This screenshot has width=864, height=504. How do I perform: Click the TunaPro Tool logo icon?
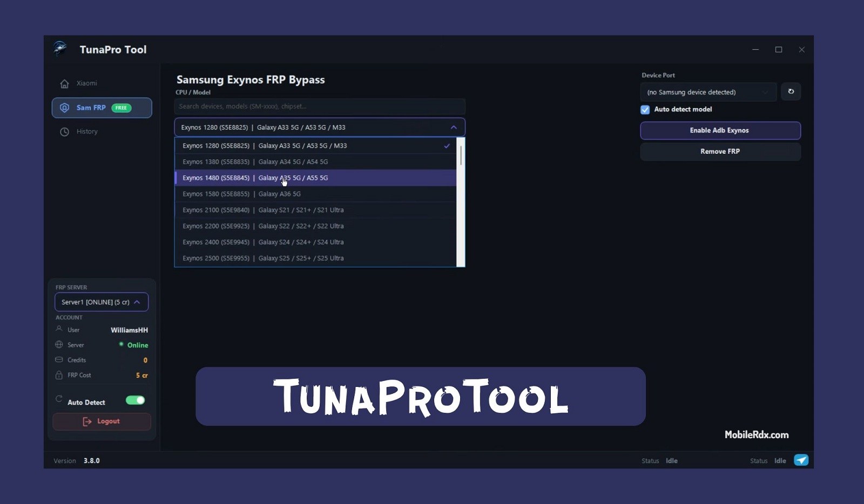point(60,49)
